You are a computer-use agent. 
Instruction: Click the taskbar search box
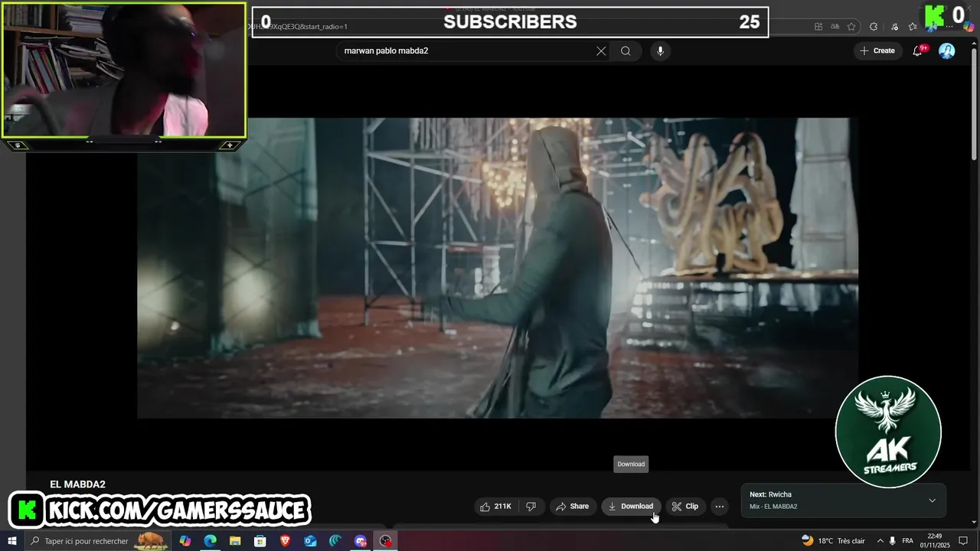[98, 541]
